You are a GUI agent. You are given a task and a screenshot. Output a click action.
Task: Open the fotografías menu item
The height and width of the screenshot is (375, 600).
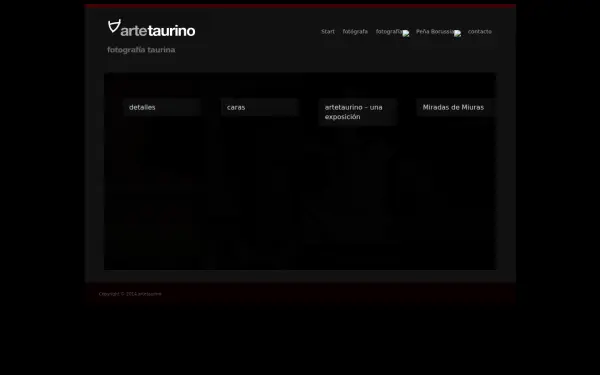coord(389,32)
